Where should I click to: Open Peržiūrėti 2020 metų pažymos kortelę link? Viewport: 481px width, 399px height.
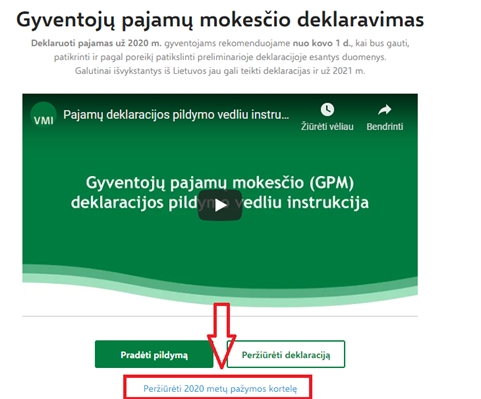coord(220,389)
